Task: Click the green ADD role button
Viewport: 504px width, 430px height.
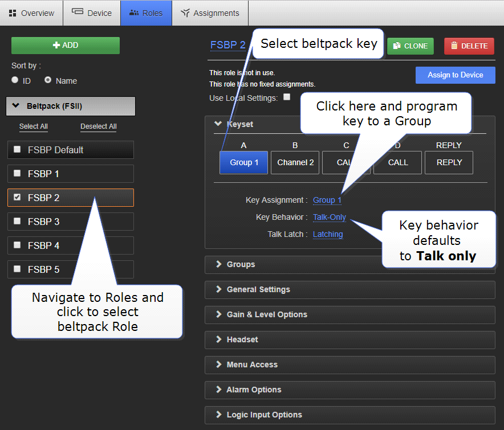Action: tap(66, 46)
